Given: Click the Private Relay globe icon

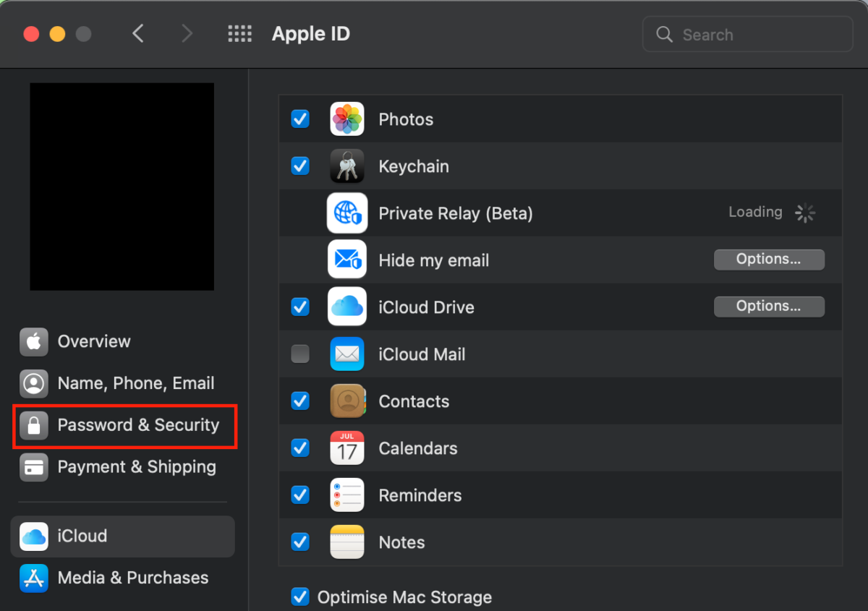Looking at the screenshot, I should point(347,213).
